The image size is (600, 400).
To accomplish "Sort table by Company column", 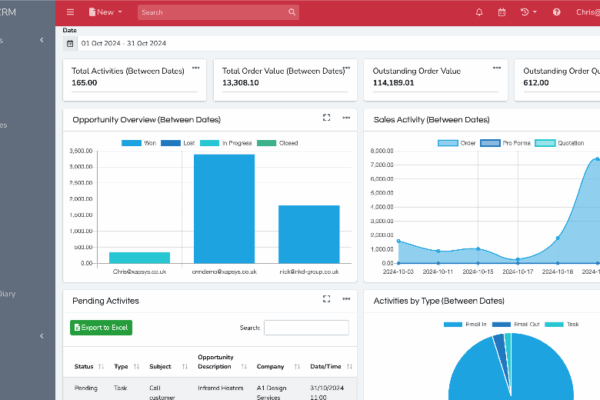I will pos(278,366).
